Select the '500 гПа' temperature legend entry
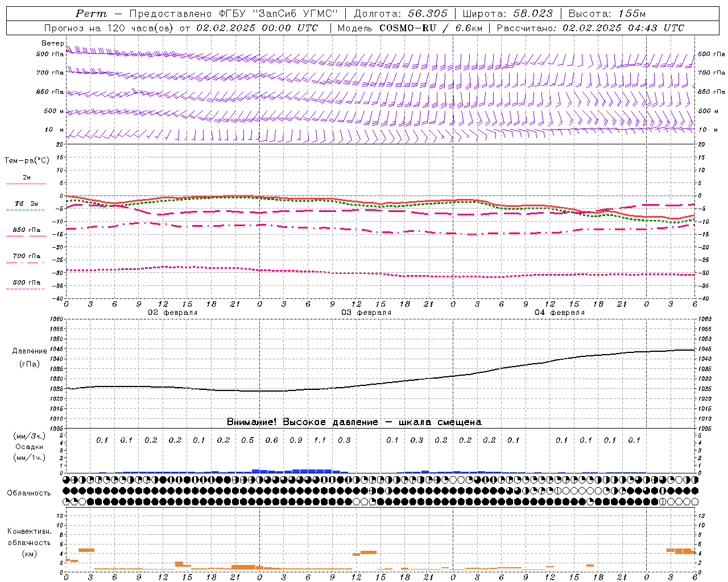This screenshot has width=728, height=582. pyautogui.click(x=26, y=282)
